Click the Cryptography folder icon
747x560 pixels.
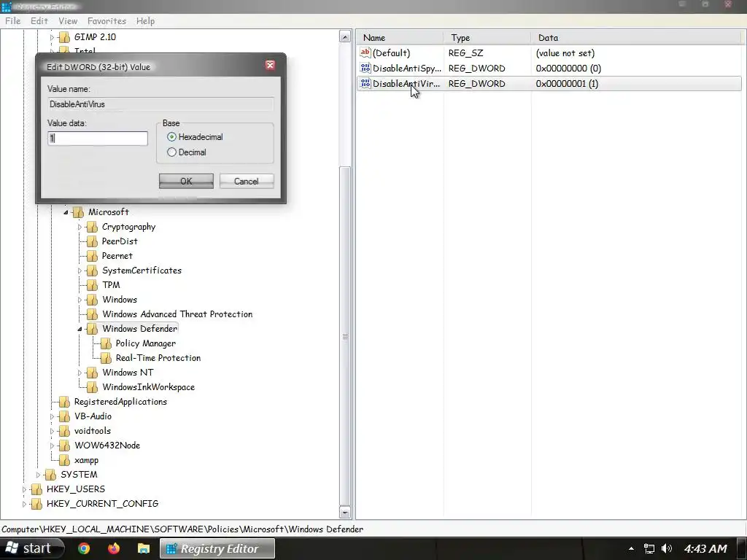point(92,227)
